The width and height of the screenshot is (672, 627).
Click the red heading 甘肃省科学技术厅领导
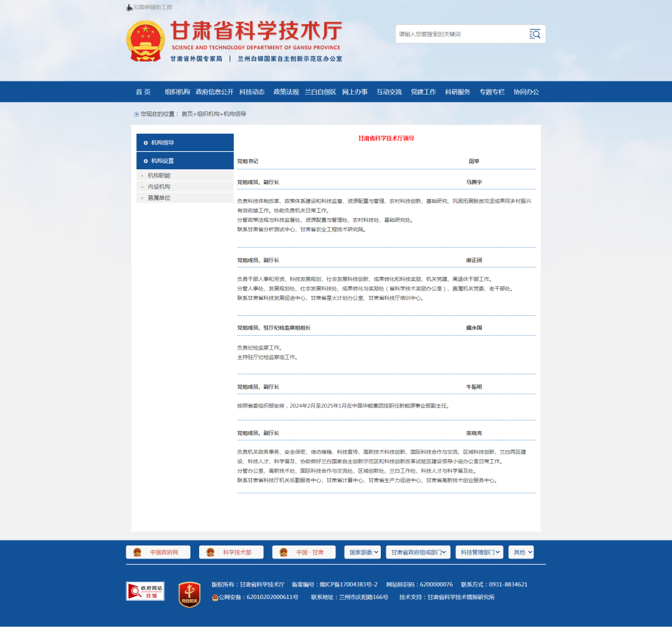point(386,138)
